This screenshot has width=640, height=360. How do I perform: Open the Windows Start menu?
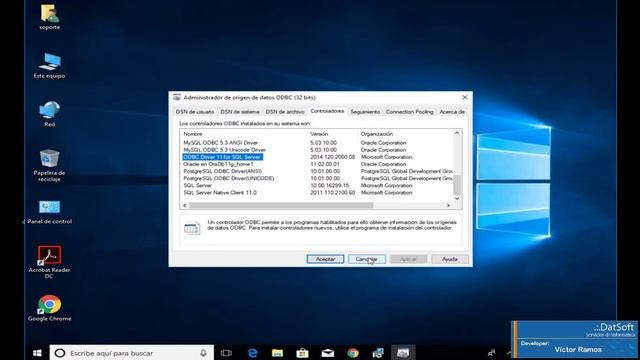coord(37,353)
